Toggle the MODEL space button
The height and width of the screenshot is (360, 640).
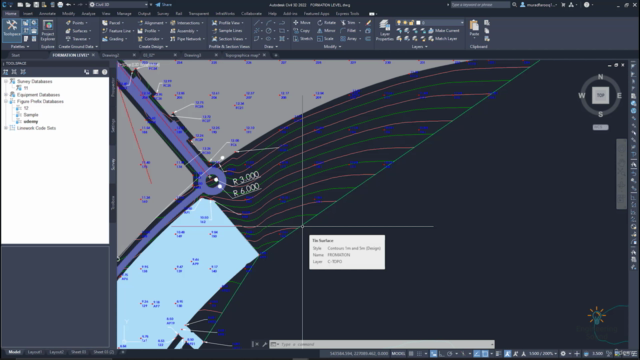coord(398,353)
